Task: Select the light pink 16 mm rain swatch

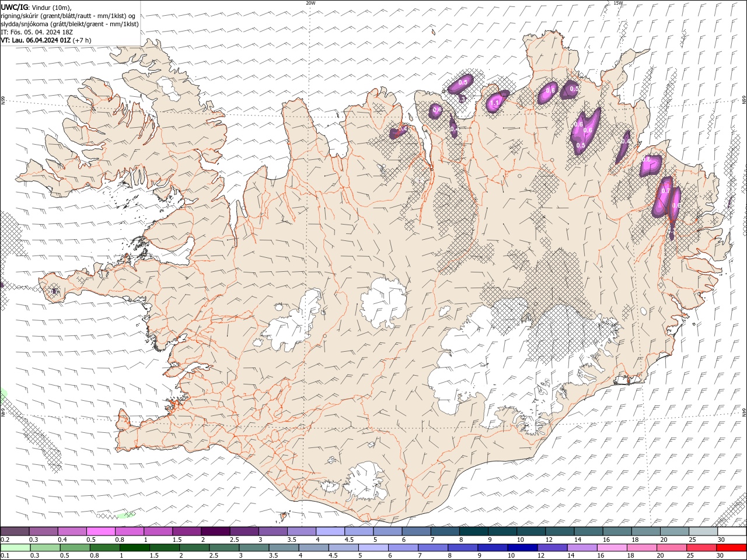Action: click(611, 548)
